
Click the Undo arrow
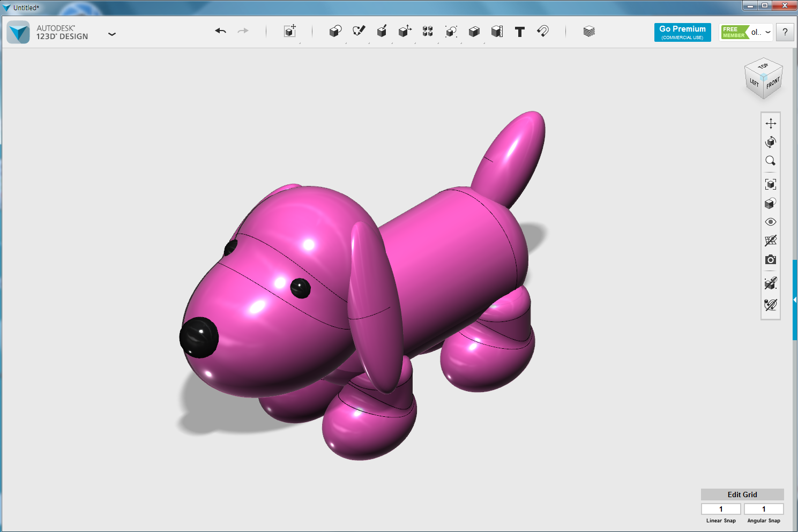click(x=220, y=31)
